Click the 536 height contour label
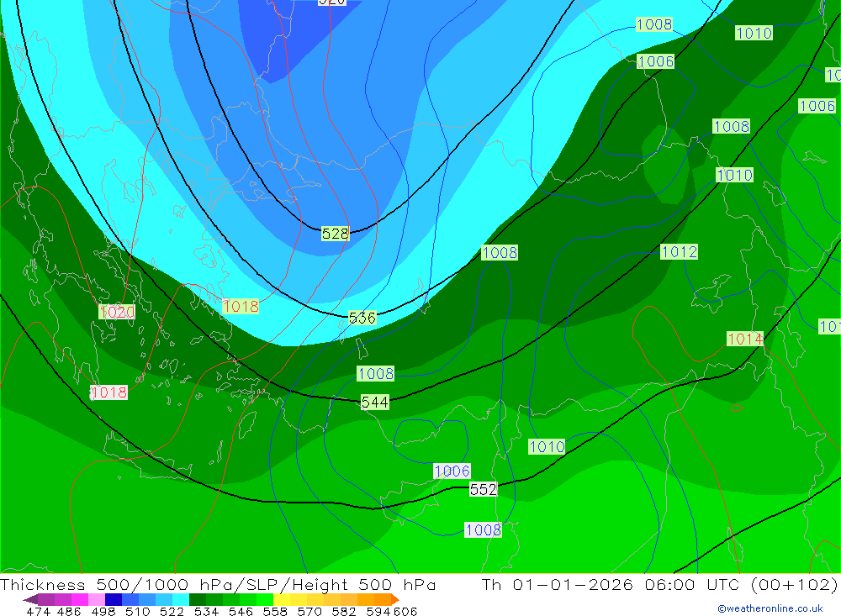 362,318
